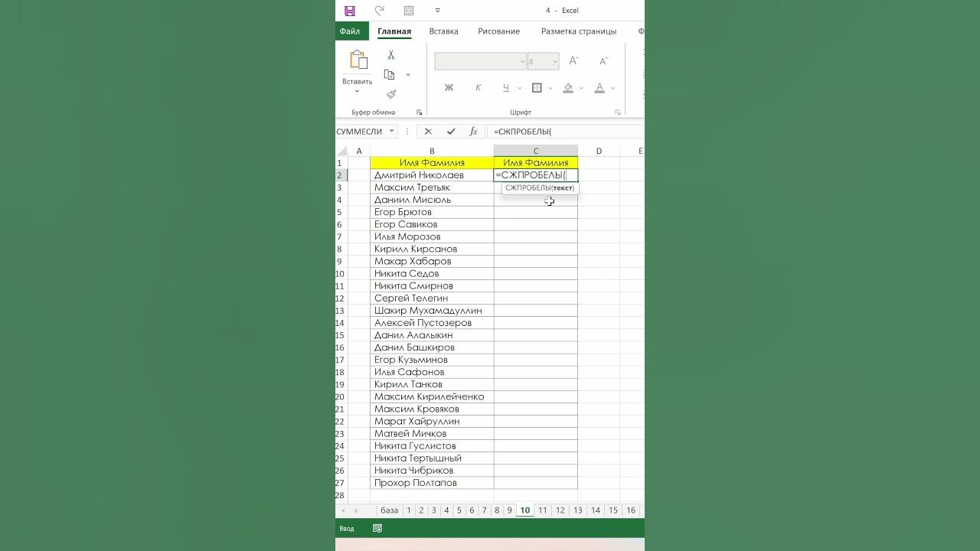Click cell Шакир Мухамадуллин

point(432,311)
